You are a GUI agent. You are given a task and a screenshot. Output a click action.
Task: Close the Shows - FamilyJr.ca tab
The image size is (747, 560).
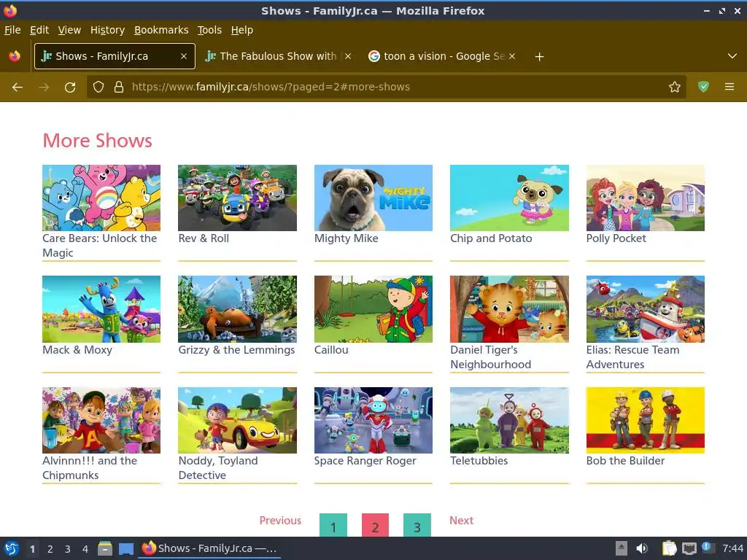click(x=183, y=56)
